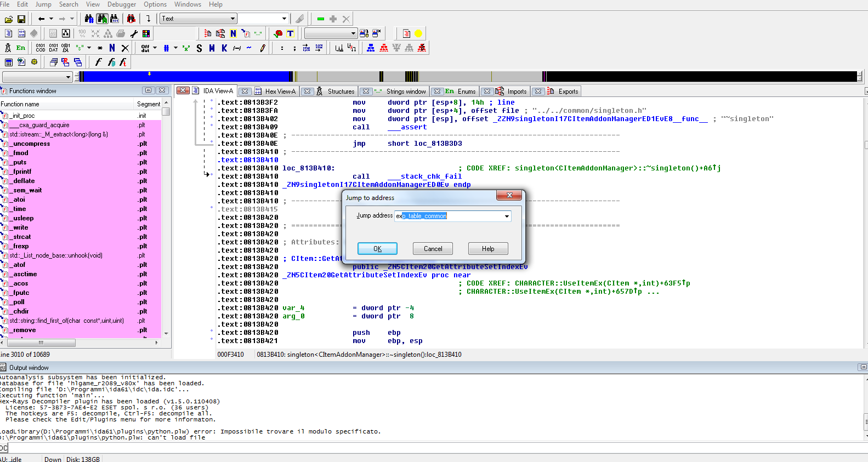Screen dimensions: 868x462
Task: Expand the Off dat offset dropdown arrow
Action: (155, 48)
